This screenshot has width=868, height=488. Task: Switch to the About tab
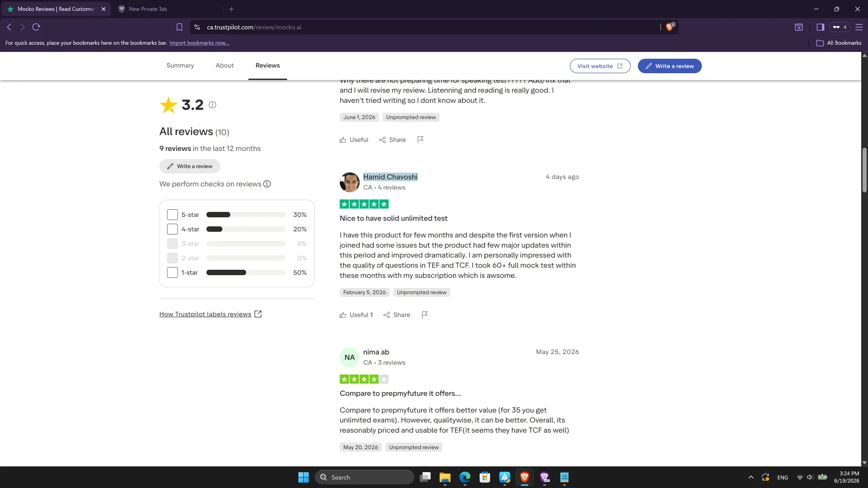(x=225, y=66)
